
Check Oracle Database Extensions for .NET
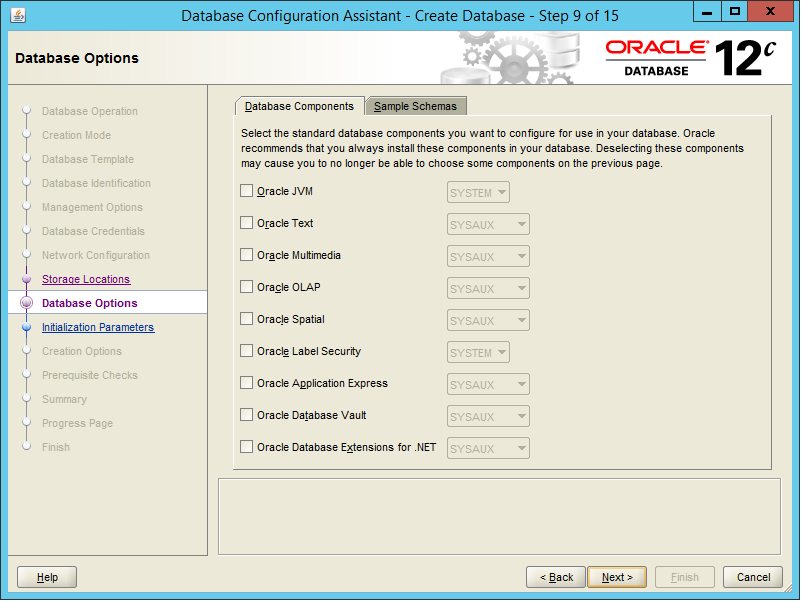(246, 447)
